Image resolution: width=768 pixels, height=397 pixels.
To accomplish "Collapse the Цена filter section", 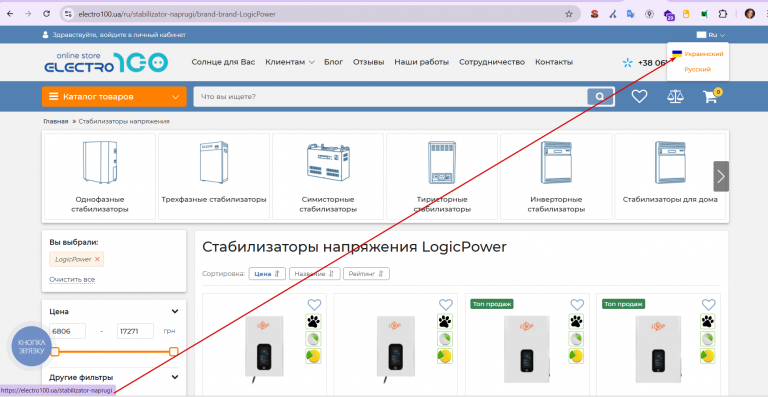I will pyautogui.click(x=175, y=311).
